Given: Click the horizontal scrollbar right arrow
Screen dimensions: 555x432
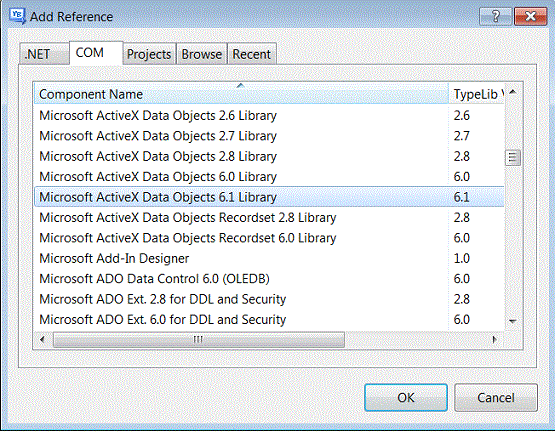Looking at the screenshot, I should [x=495, y=340].
